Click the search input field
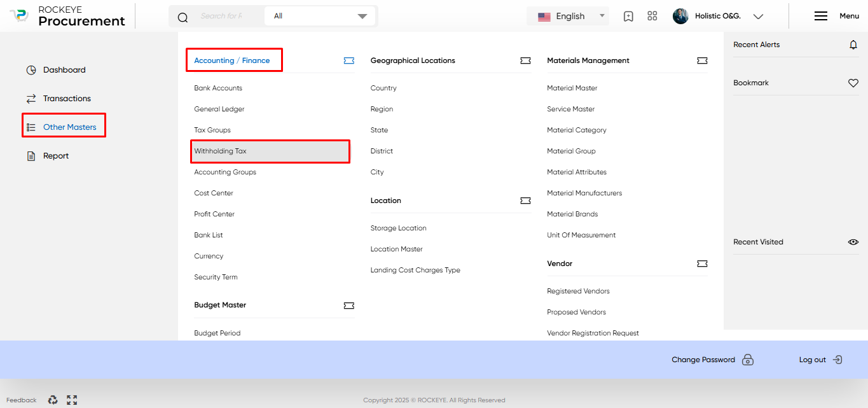868x408 pixels. click(x=221, y=16)
